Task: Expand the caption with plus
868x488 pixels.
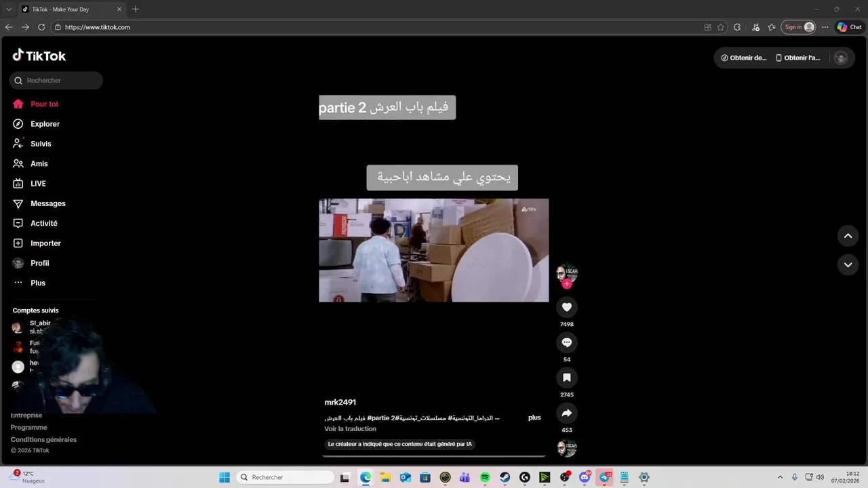Action: point(534,418)
